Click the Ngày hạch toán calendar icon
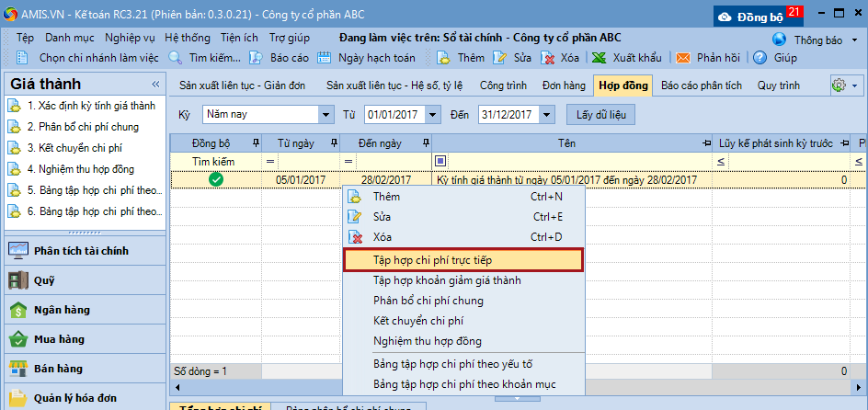 (325, 57)
